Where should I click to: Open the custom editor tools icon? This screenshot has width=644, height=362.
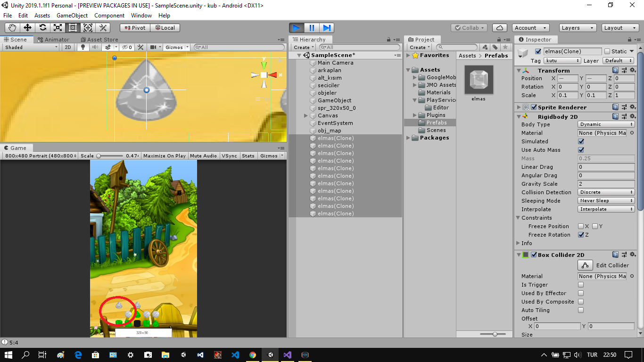point(103,28)
